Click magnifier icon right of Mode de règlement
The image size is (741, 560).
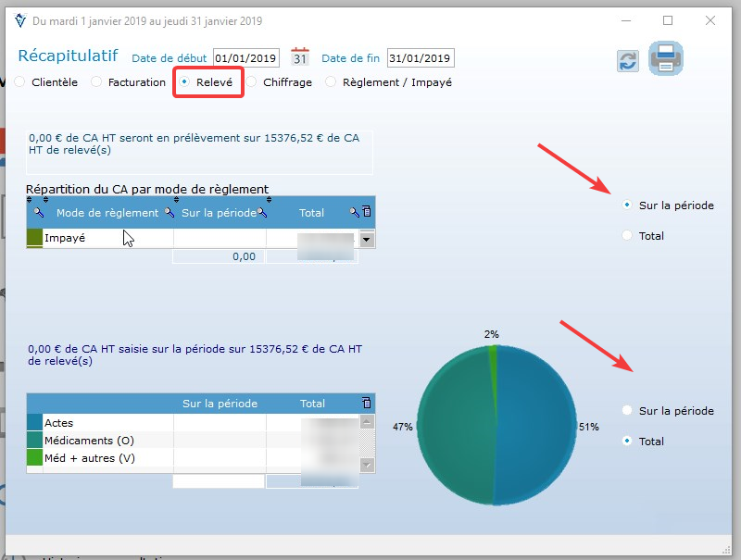pos(170,213)
